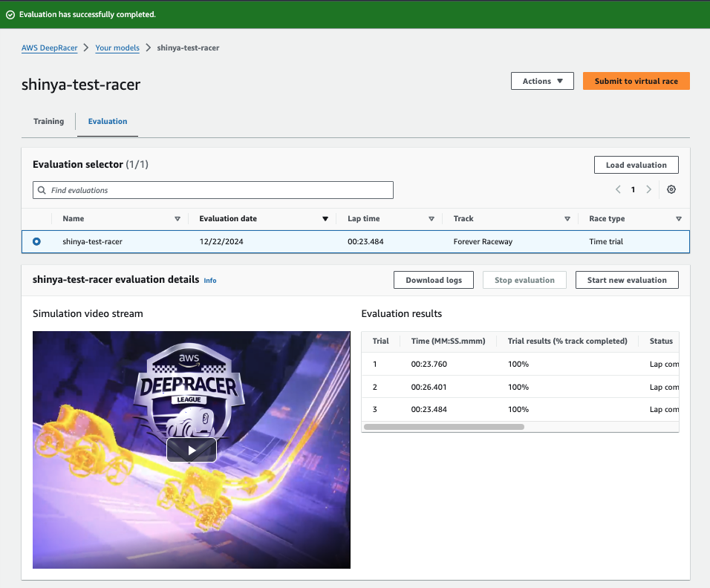
Task: Play the simulation video stream
Action: click(x=192, y=451)
